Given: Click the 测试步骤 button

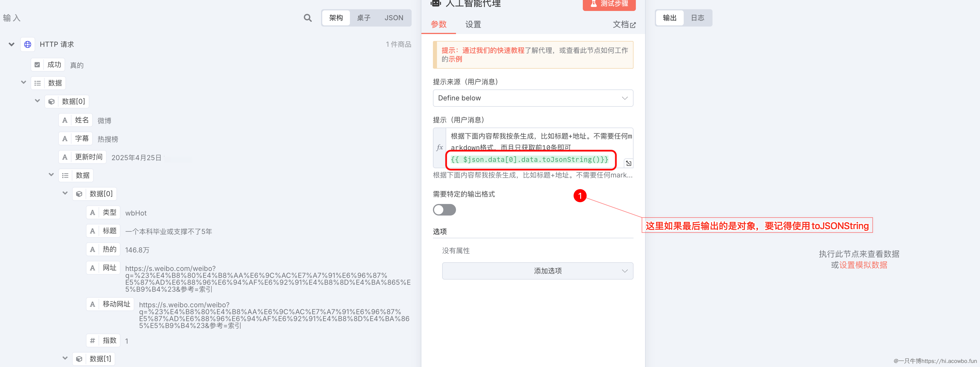Looking at the screenshot, I should pos(609,4).
